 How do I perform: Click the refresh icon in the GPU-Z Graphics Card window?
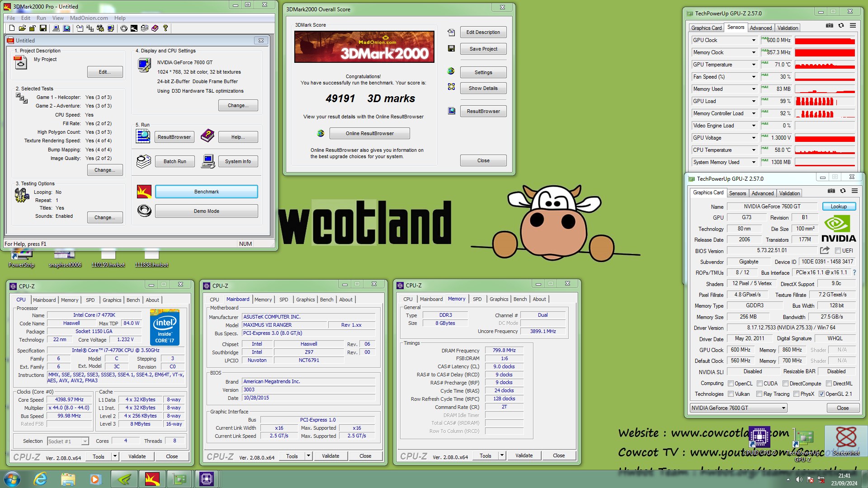843,191
